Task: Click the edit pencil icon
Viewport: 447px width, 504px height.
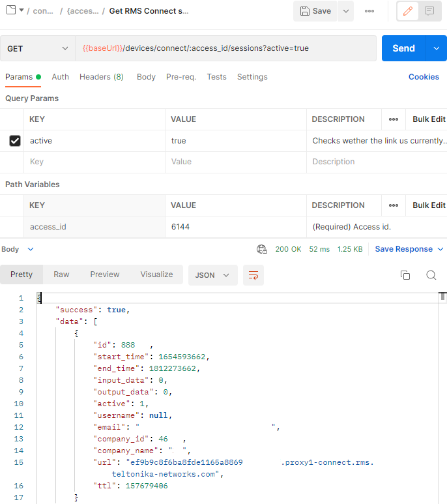Action: (407, 11)
